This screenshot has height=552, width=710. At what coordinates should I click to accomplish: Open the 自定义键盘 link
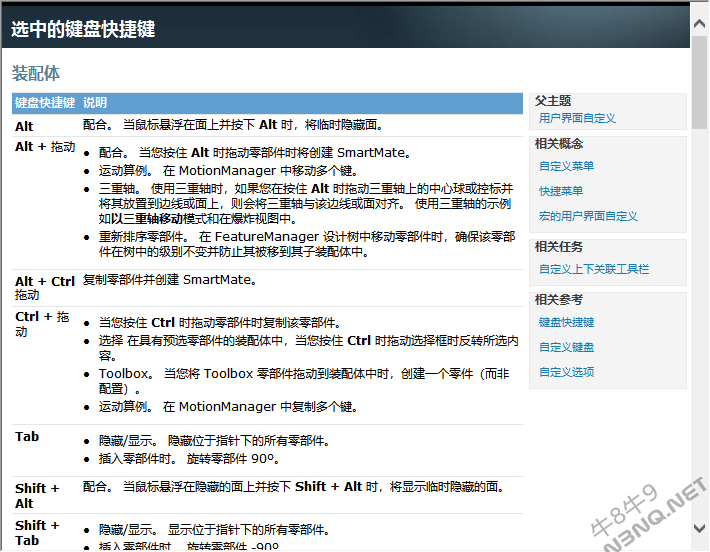point(566,347)
